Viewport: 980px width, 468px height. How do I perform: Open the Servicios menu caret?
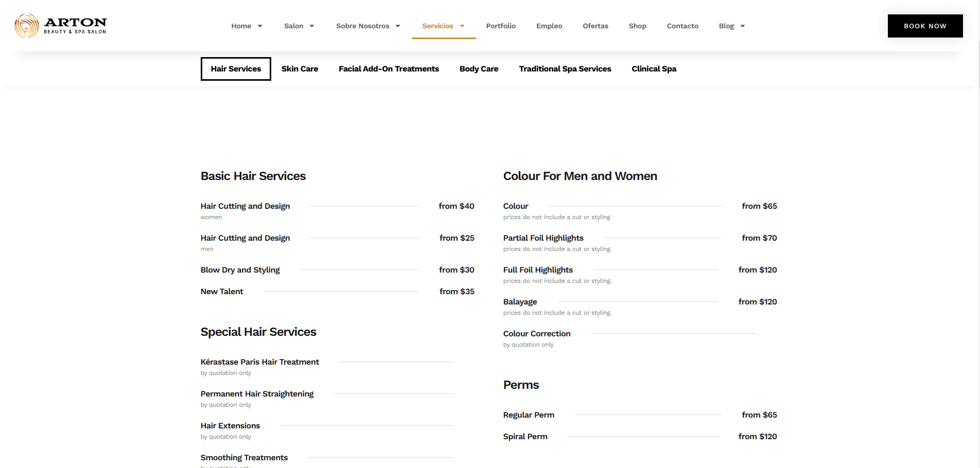coord(462,26)
